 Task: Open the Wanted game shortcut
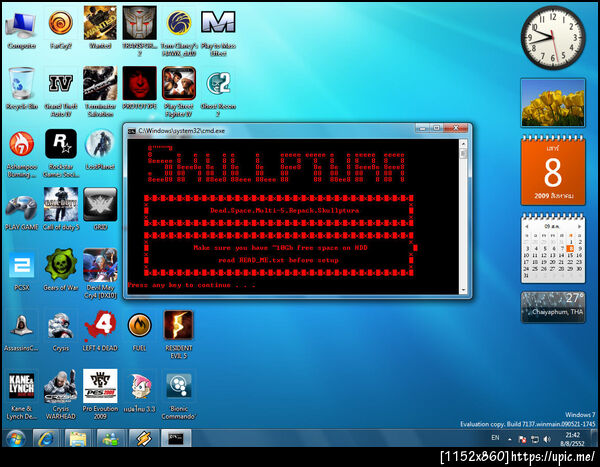point(100,30)
